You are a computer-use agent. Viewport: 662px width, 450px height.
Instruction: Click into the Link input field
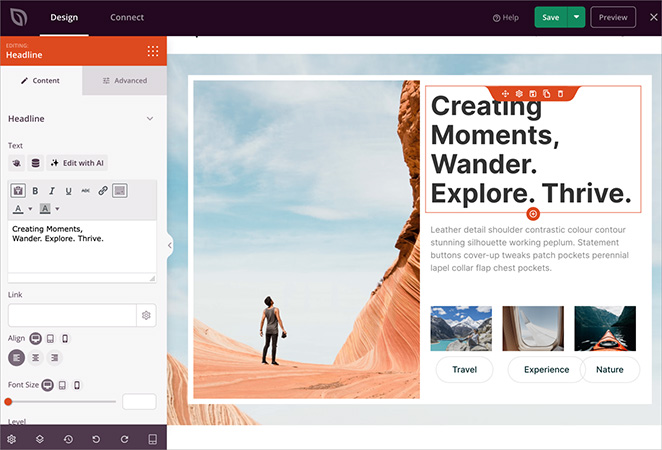point(72,315)
